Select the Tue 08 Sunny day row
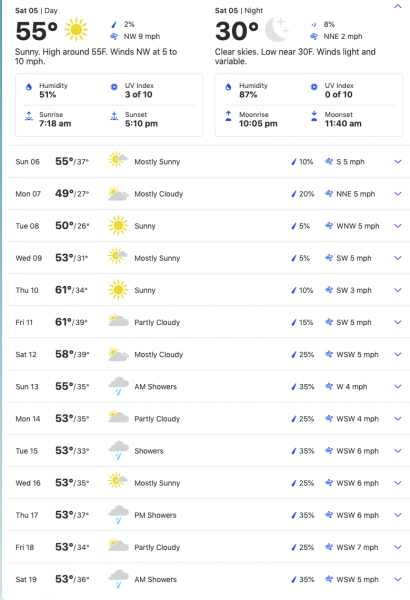The image size is (410, 600). tap(208, 226)
